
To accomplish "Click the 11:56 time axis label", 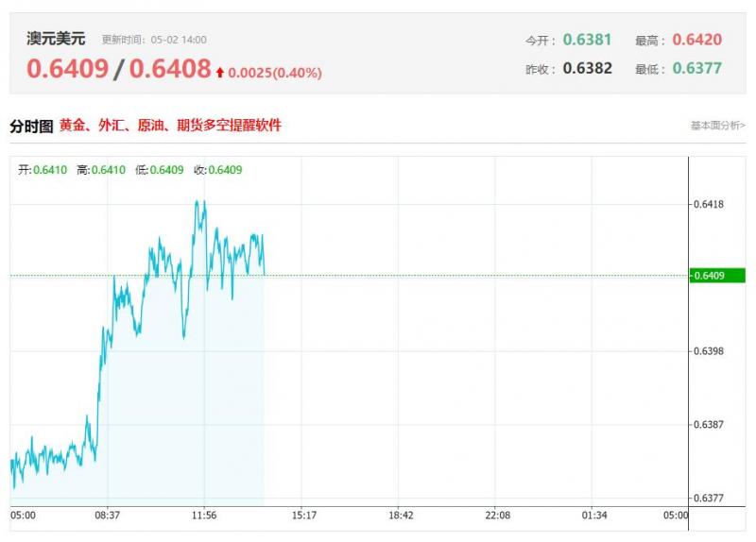I will (204, 516).
